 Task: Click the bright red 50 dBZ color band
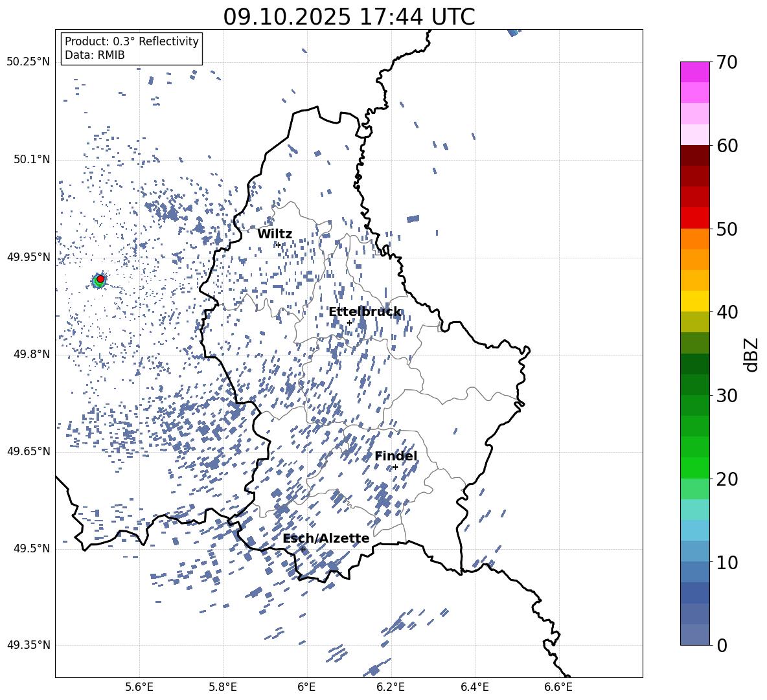click(x=694, y=218)
